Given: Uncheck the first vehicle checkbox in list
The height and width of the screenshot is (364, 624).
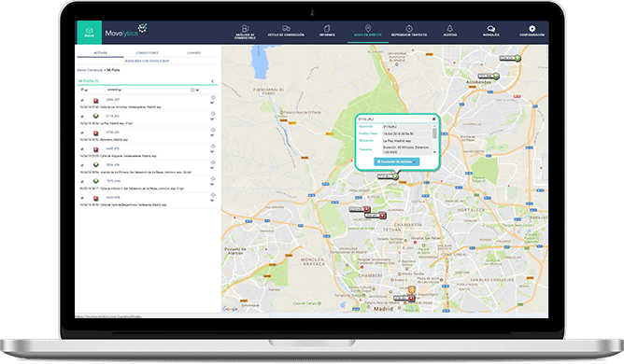Looking at the screenshot, I should coord(82,100).
